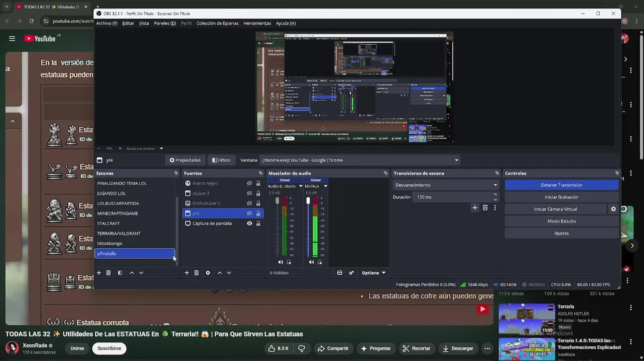Unlock the marco negro source
Image resolution: width=644 pixels, height=361 pixels.
click(x=258, y=184)
